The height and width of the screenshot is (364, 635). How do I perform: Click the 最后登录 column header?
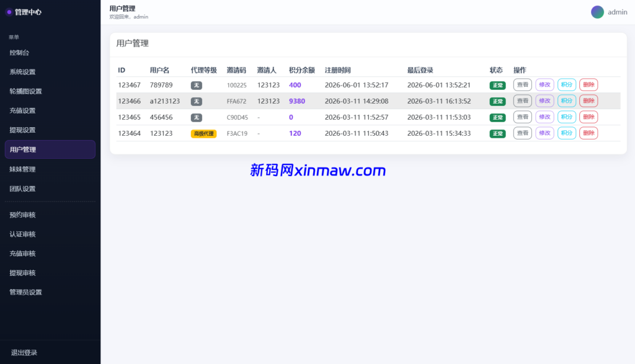[x=420, y=70]
